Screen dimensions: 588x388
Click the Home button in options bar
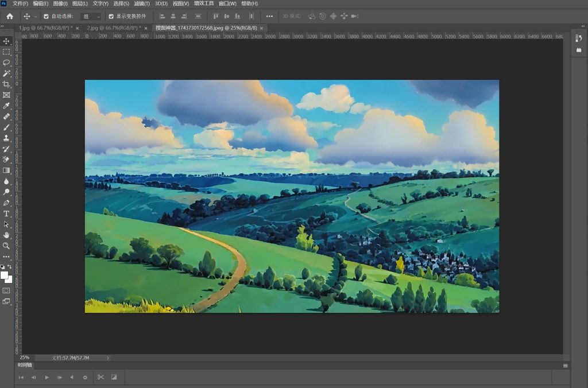coord(10,16)
